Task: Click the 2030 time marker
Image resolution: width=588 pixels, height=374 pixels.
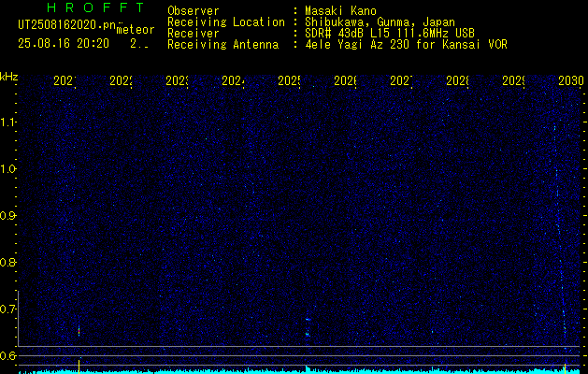Action: 570,80
